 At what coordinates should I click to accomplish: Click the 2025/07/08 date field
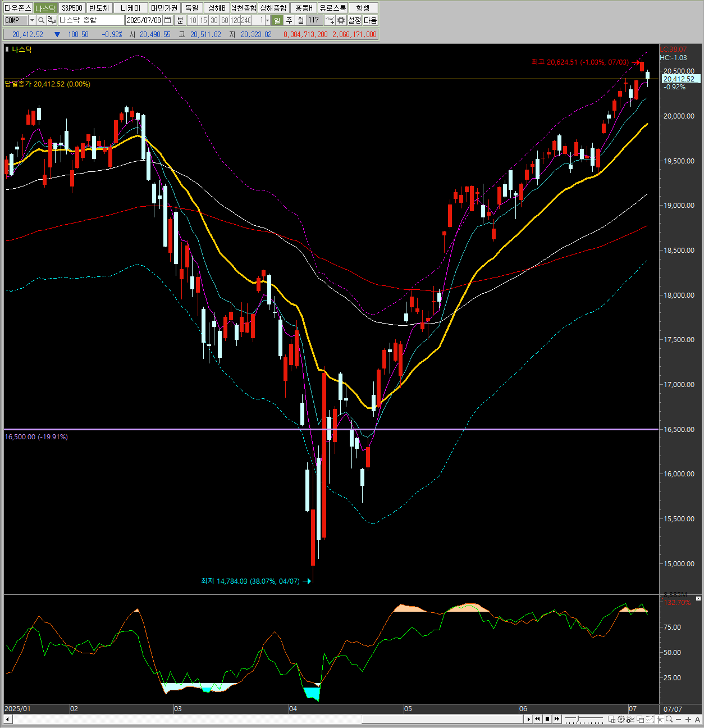coord(144,20)
